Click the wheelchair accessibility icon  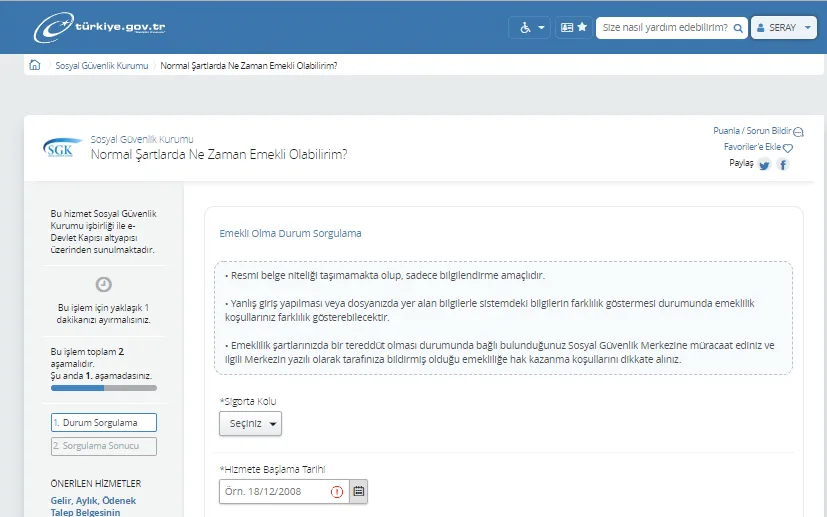pyautogui.click(x=525, y=27)
